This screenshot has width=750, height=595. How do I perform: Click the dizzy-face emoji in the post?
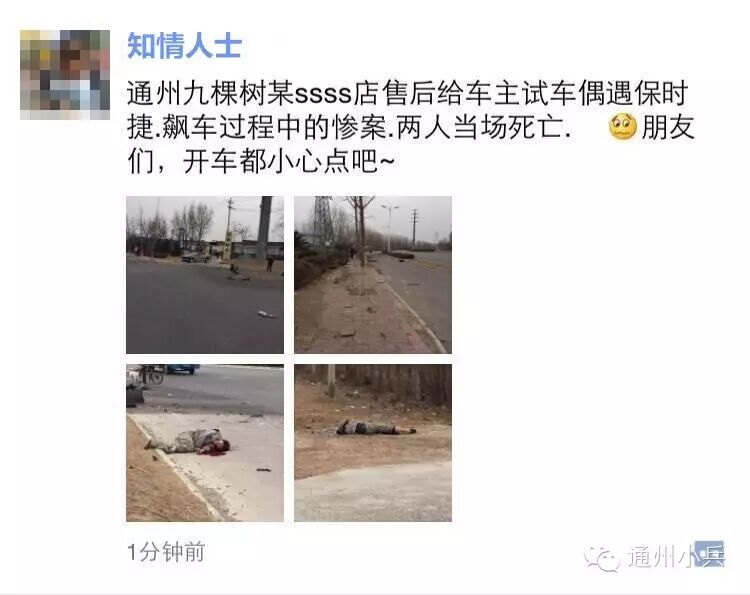622,126
